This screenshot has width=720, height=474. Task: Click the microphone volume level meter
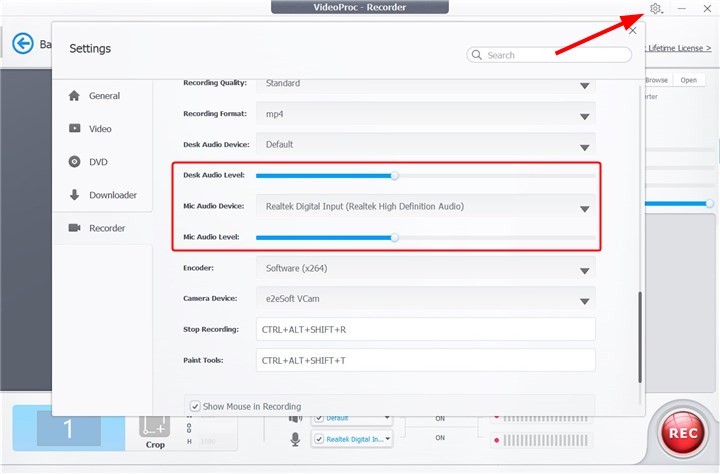click(x=545, y=440)
